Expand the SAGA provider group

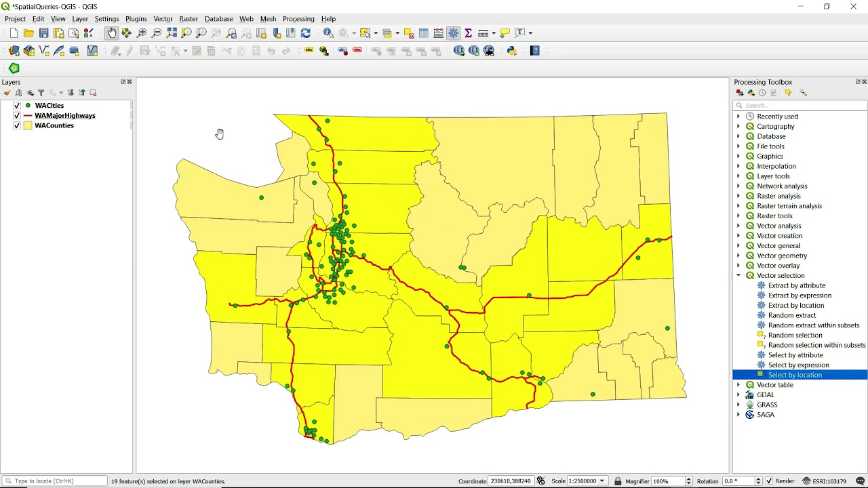click(x=738, y=415)
